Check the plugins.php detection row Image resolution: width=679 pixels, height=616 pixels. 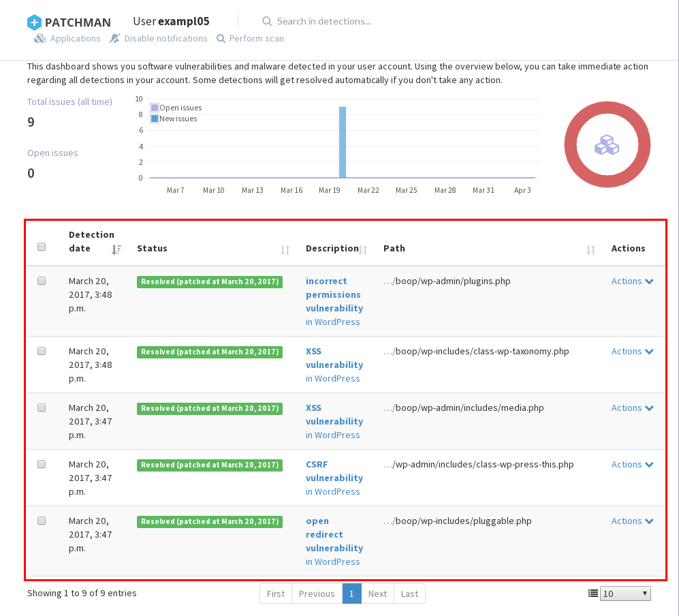coord(42,281)
